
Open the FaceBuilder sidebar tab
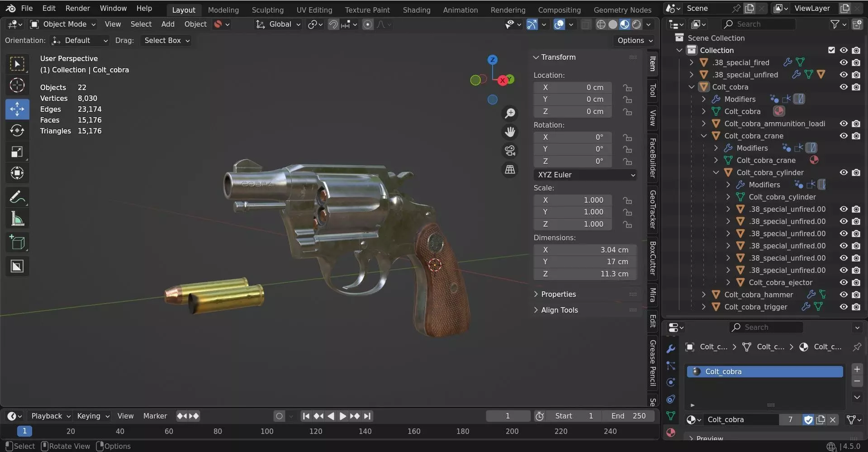653,157
